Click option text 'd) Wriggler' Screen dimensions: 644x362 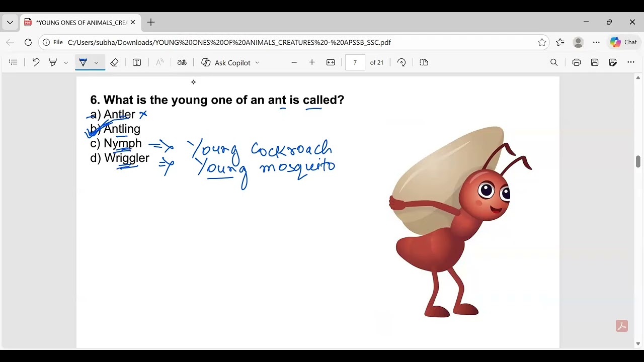[x=120, y=158]
